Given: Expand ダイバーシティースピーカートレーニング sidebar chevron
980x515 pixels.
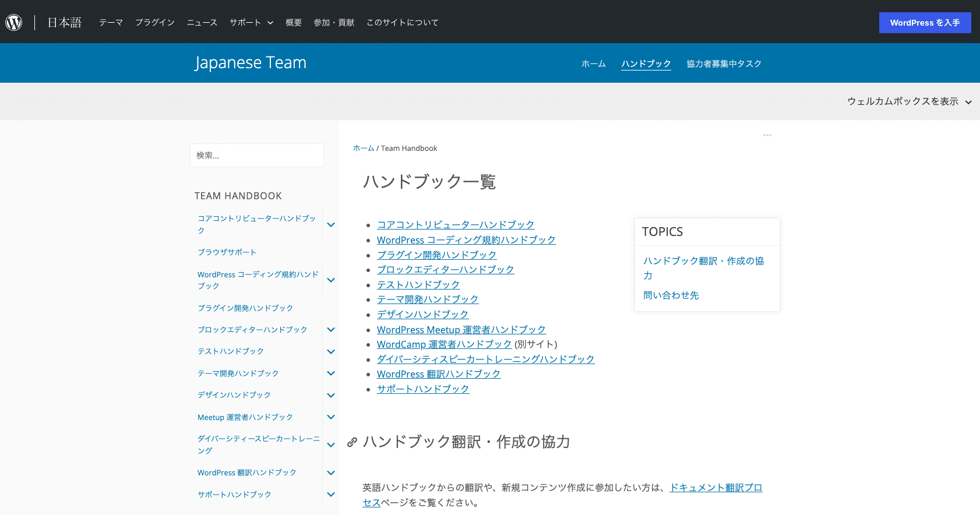Looking at the screenshot, I should tap(331, 445).
